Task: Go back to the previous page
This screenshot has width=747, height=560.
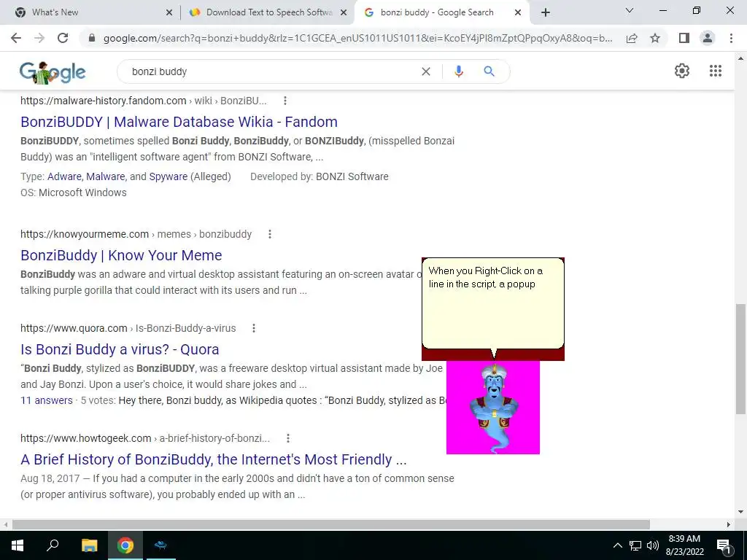Action: [16, 38]
